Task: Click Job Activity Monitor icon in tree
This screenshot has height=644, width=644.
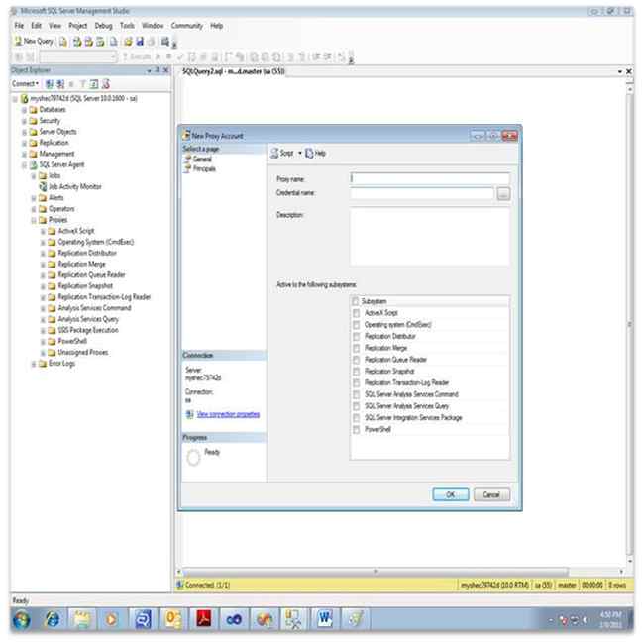Action: pos(43,187)
